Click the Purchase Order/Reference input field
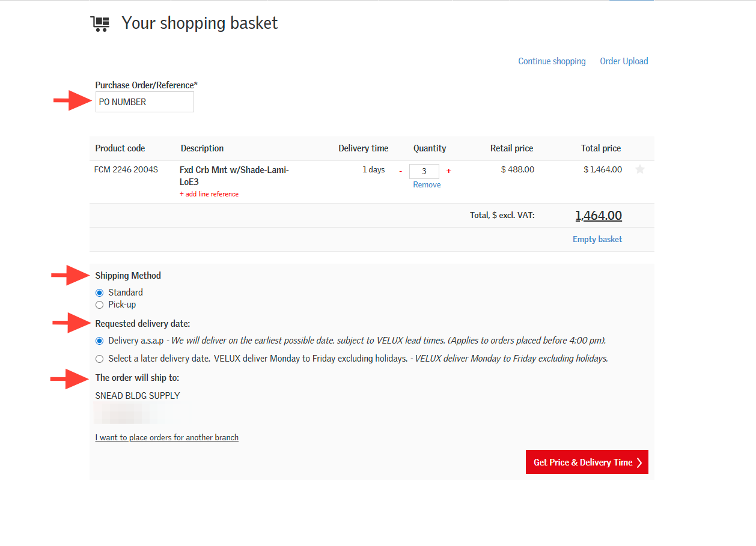Viewport: 756px width, 546px height. pos(144,102)
